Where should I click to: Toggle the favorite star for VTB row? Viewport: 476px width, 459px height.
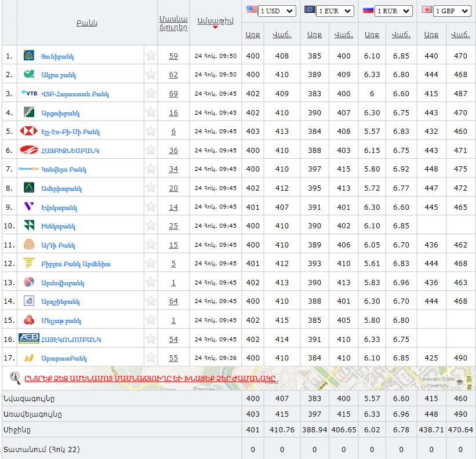pyautogui.click(x=151, y=93)
